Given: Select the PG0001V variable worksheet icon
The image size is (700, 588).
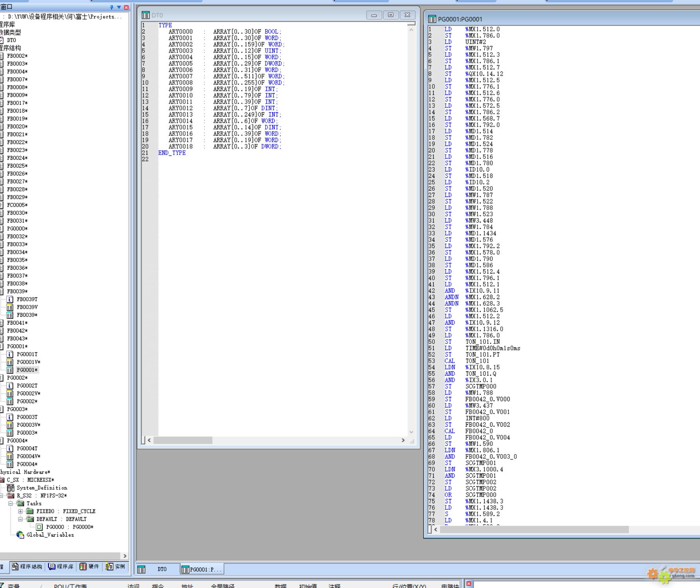Looking at the screenshot, I should point(10,362).
